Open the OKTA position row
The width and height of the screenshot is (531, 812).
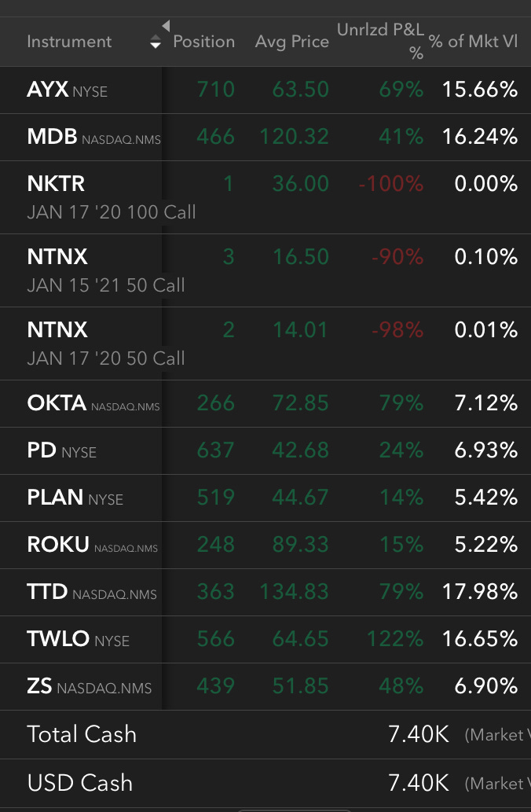pyautogui.click(x=265, y=403)
